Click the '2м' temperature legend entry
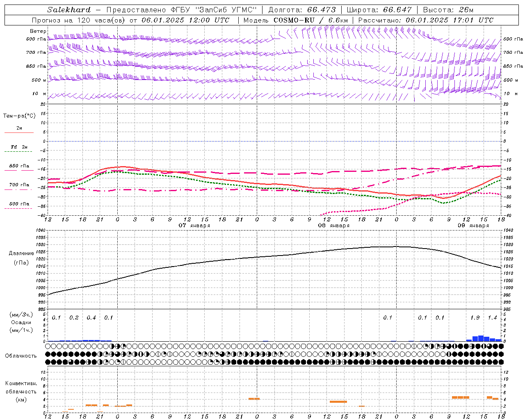 tap(19, 128)
